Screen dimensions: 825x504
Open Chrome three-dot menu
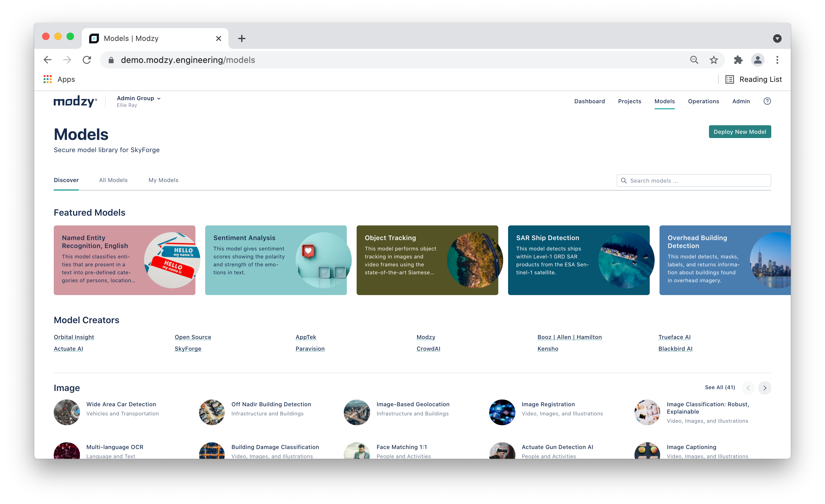pos(777,60)
